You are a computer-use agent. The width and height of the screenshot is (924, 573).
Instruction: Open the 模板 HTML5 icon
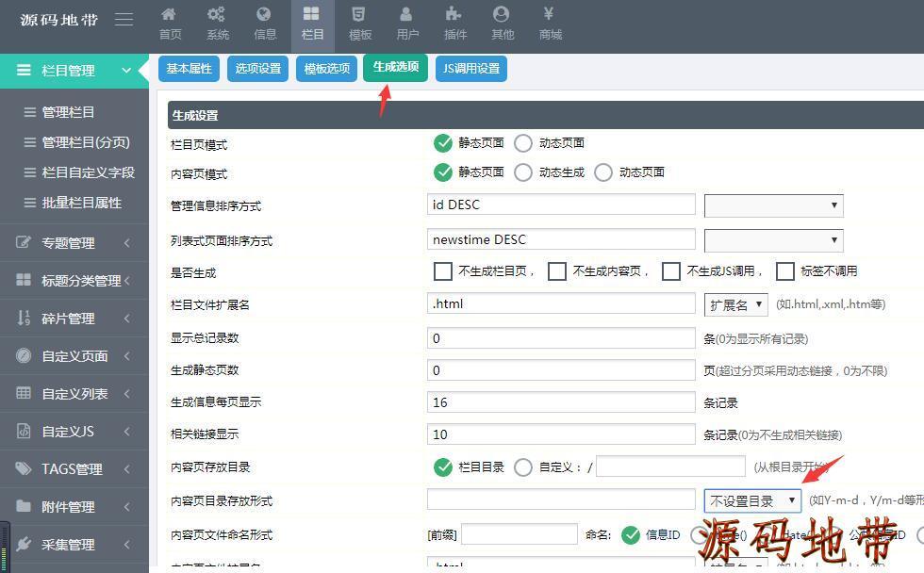click(x=358, y=13)
